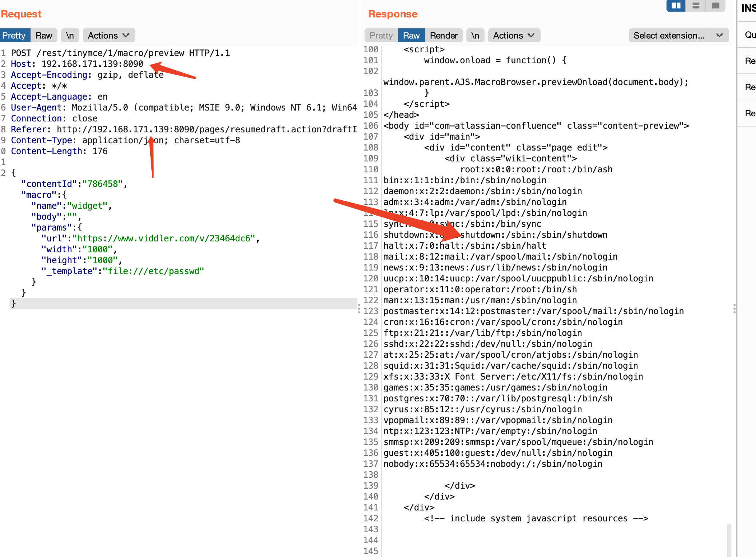Switch the Response panel to Render view

pyautogui.click(x=444, y=35)
